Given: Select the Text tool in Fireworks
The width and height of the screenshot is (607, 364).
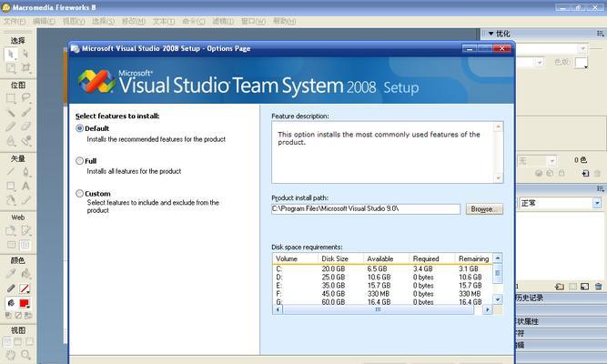Looking at the screenshot, I should pyautogui.click(x=25, y=186).
